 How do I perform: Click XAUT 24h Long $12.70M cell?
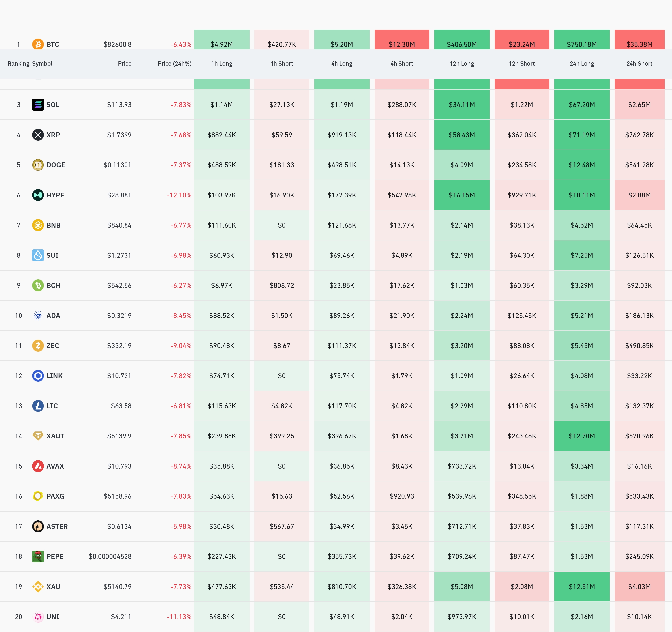click(x=582, y=436)
